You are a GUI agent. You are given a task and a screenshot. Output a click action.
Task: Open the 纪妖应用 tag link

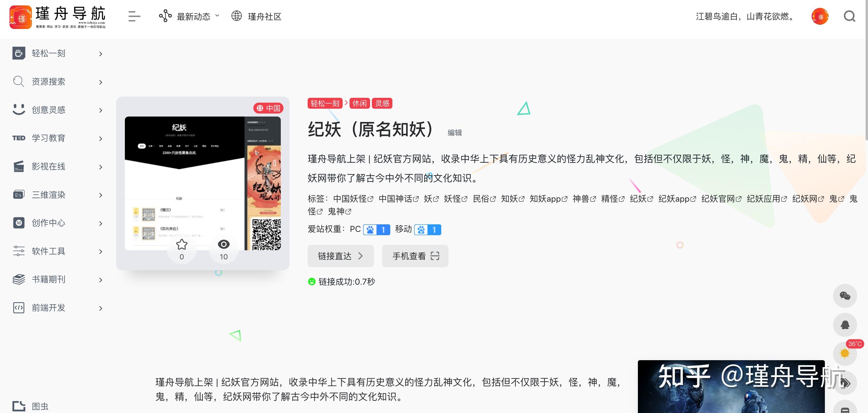click(767, 199)
